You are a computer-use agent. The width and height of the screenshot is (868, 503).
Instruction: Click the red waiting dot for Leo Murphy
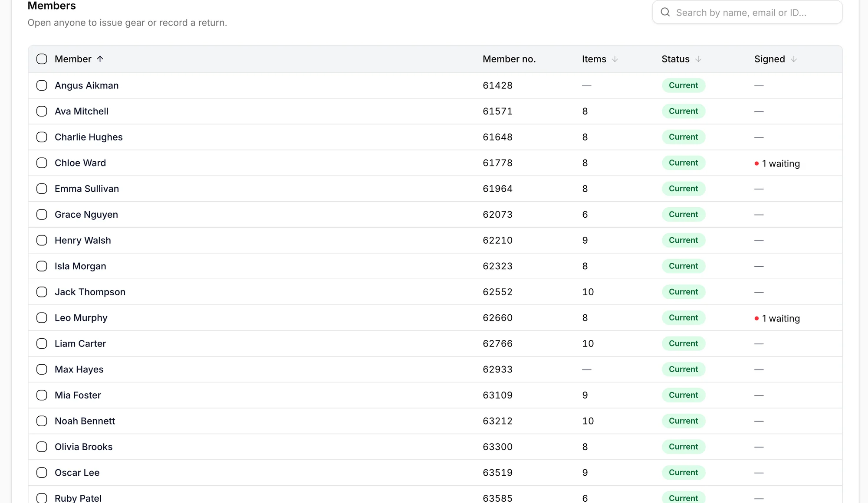(x=756, y=318)
